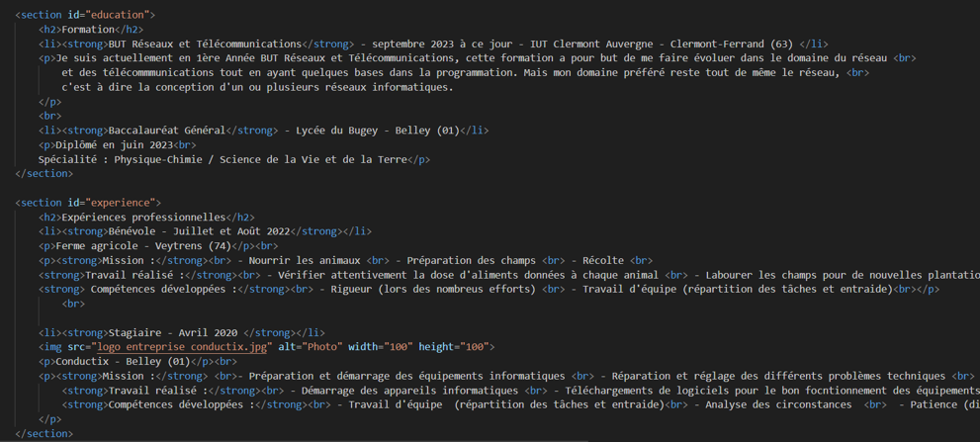The width and height of the screenshot is (980, 442).
Task: Click the closing section tag after Terre line
Action: point(45,174)
